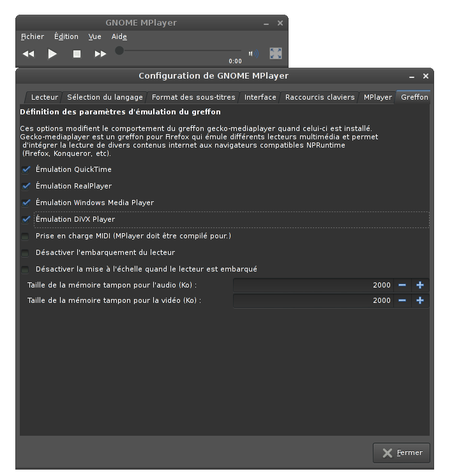The image size is (452, 476).
Task: Check Désactiver la mise à l'échelle option
Action: pos(26,270)
